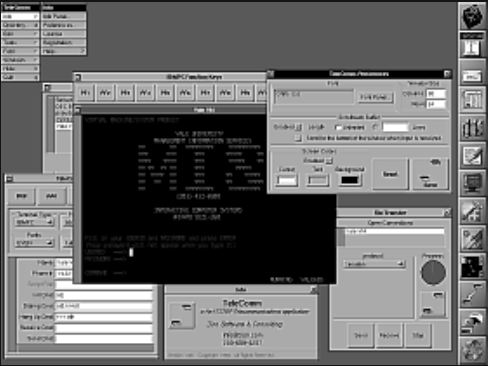This screenshot has width=488, height=366.
Task: Click the Stop button in File Transfer
Action: pos(418,335)
